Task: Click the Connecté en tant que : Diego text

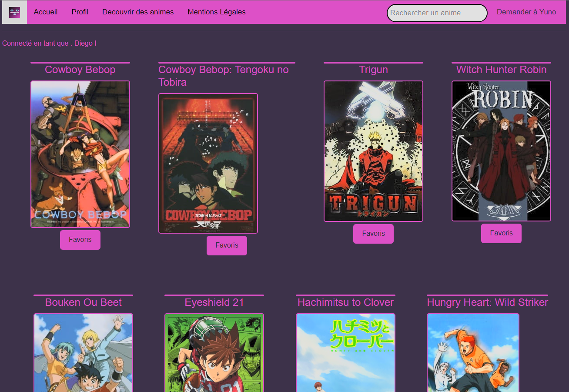Action: click(49, 44)
